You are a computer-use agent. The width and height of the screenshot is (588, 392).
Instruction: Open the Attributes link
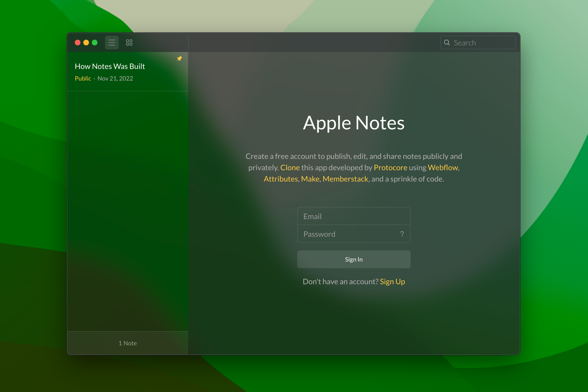[281, 179]
